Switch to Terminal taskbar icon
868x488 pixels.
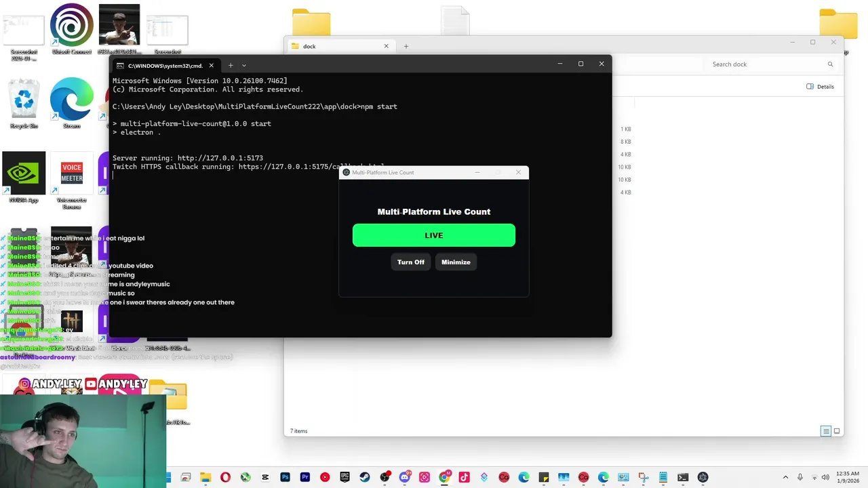(x=683, y=477)
